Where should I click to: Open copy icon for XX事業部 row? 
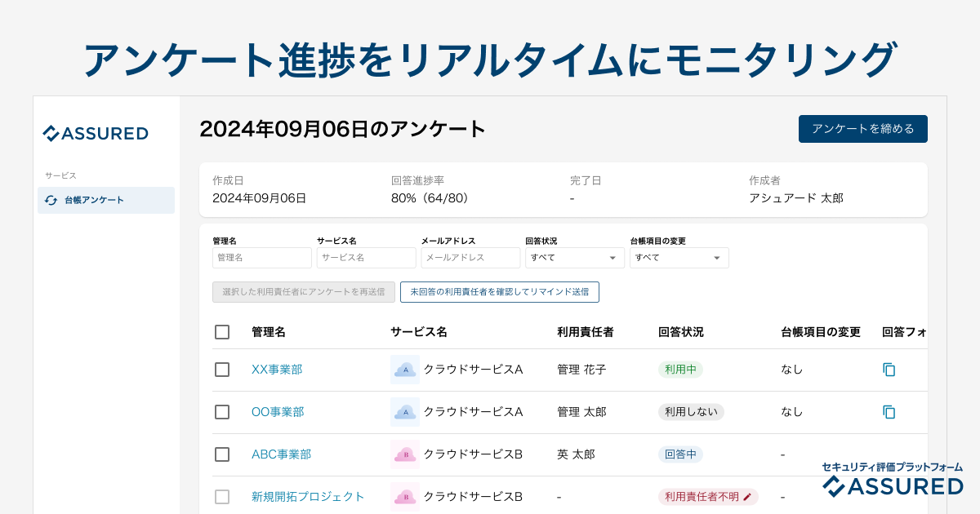coord(889,370)
